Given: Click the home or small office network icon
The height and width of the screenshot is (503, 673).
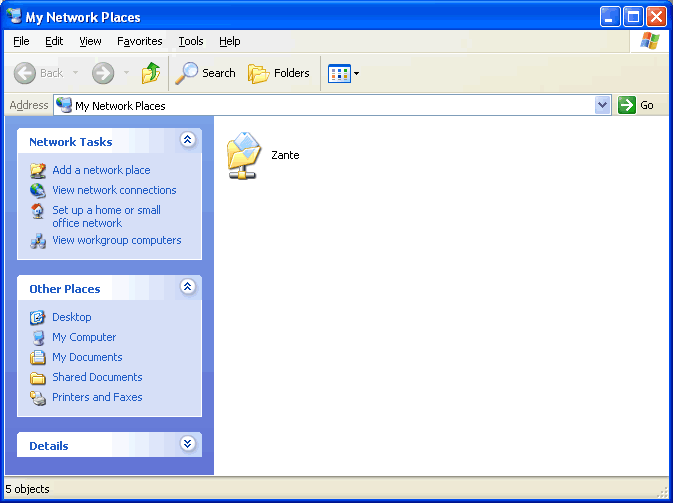Looking at the screenshot, I should point(38,211).
